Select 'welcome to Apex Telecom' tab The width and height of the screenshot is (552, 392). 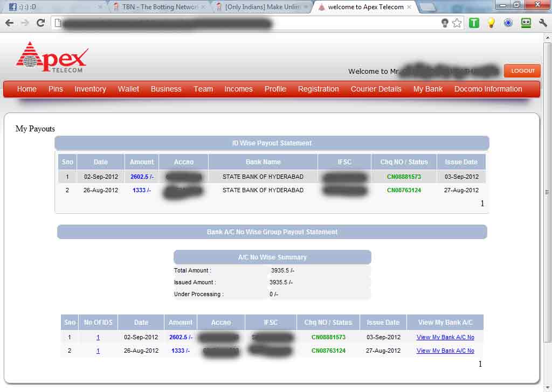(x=365, y=7)
